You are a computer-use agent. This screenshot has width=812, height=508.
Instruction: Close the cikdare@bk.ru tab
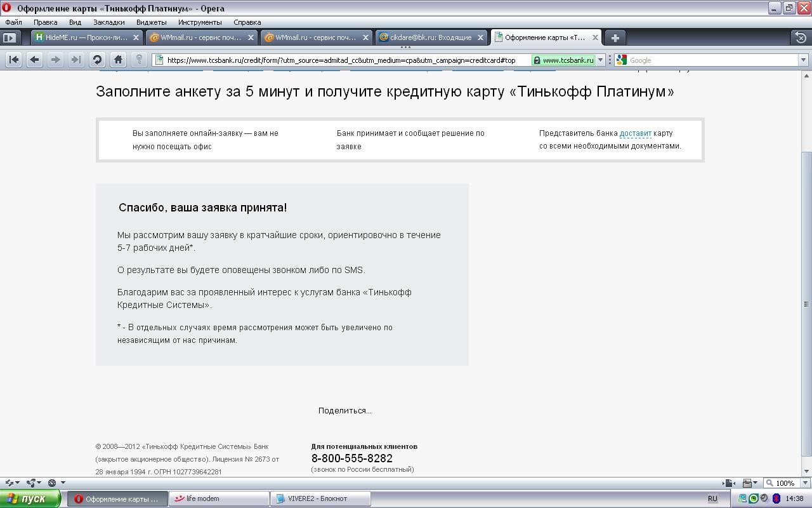480,37
